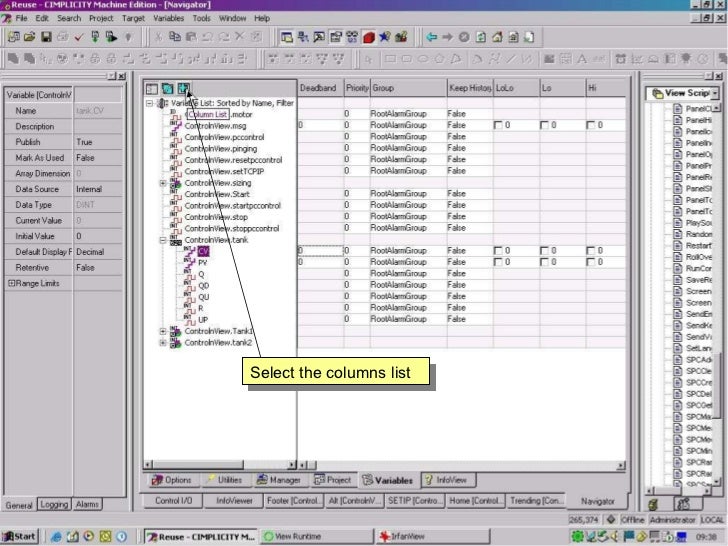Screen dimensions: 728x546
Task: Open the Variables menu
Action: pos(169,18)
